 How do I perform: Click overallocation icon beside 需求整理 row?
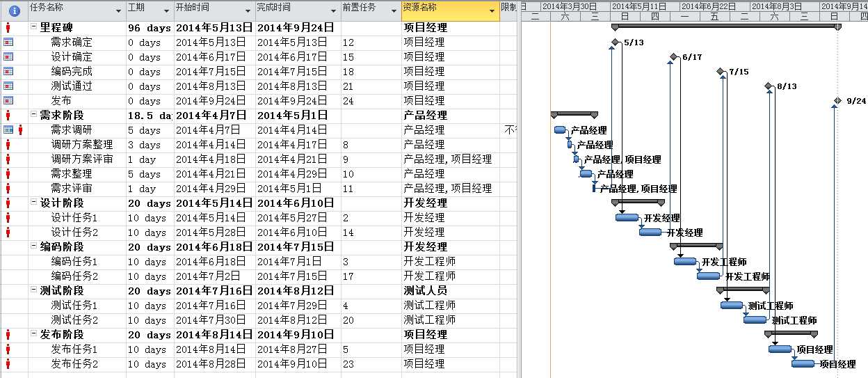point(8,174)
